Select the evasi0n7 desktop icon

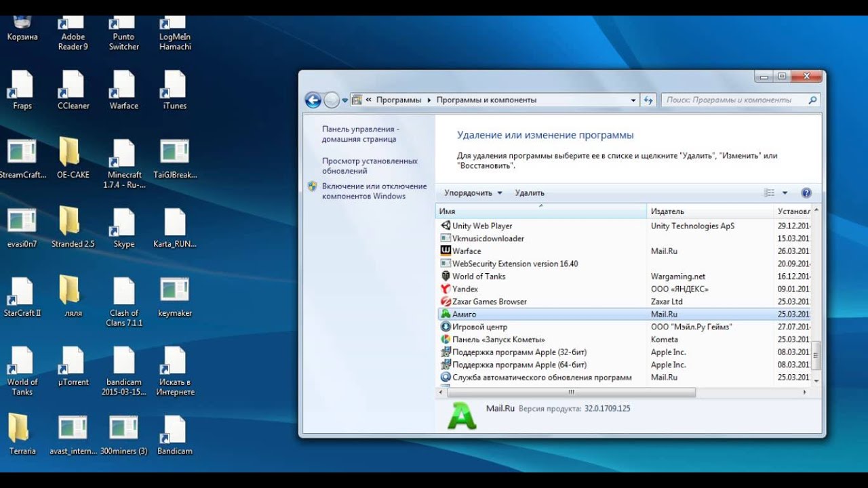[22, 228]
